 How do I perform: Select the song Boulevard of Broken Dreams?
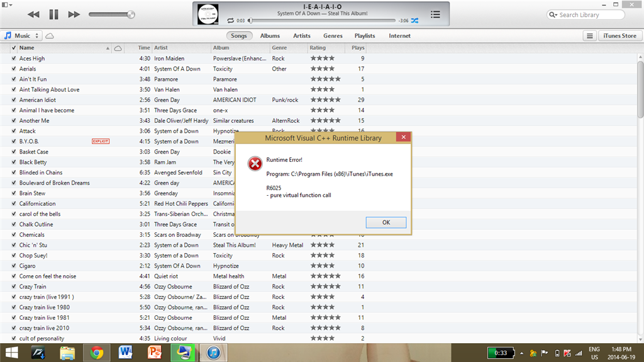(54, 183)
